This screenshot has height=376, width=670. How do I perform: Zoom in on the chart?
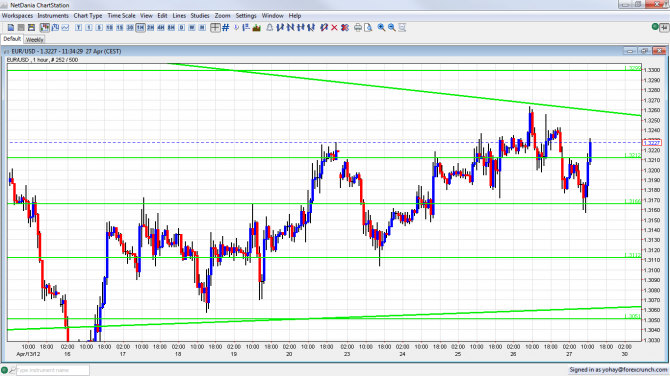381,28
